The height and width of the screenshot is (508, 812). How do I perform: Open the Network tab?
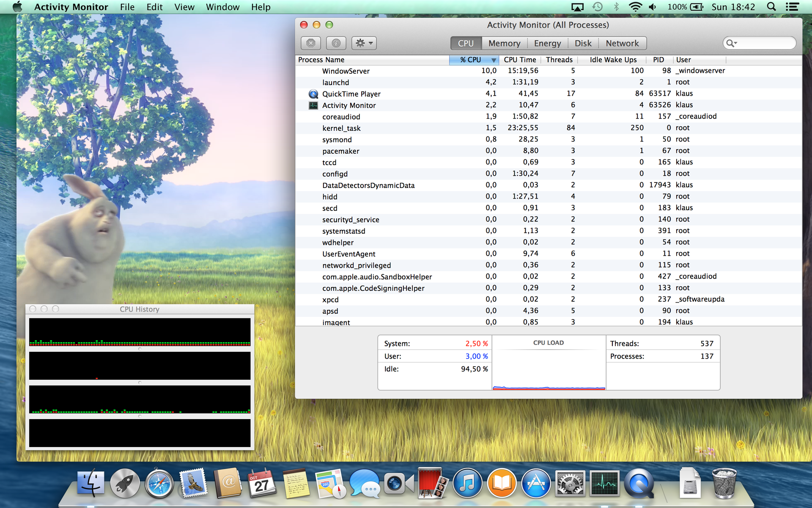click(622, 43)
